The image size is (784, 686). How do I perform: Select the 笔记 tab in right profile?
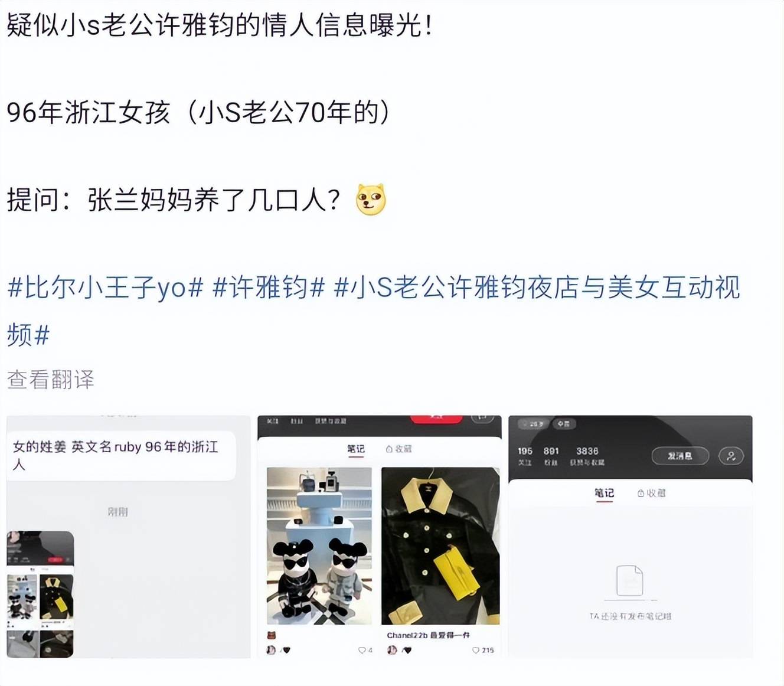(604, 493)
